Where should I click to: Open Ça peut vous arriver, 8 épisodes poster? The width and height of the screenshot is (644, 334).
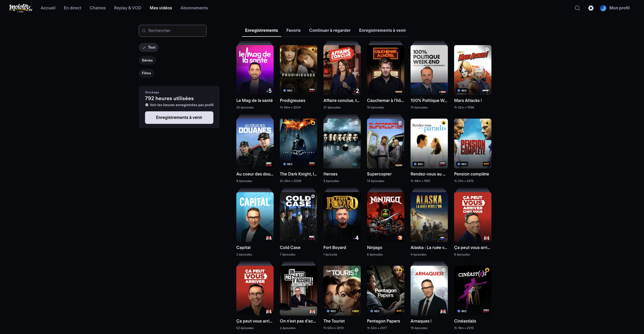point(473,217)
